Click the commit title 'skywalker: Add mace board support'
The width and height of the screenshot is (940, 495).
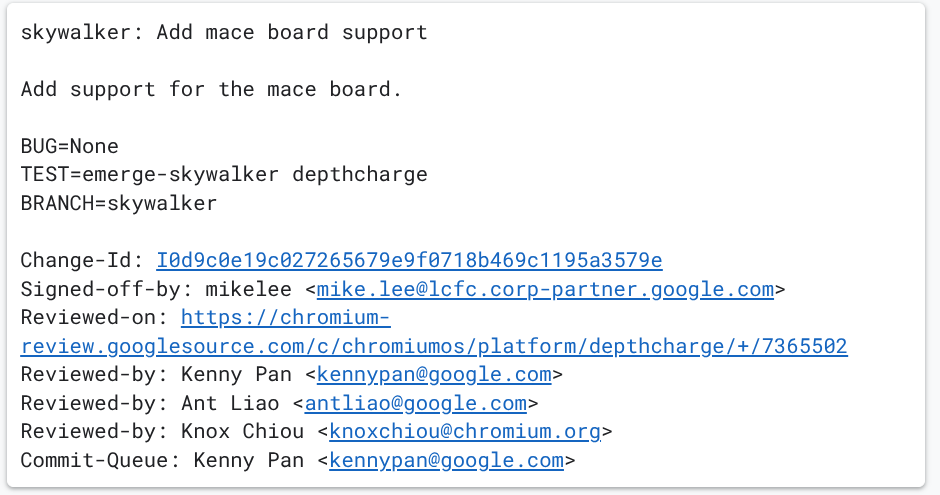pos(224,32)
